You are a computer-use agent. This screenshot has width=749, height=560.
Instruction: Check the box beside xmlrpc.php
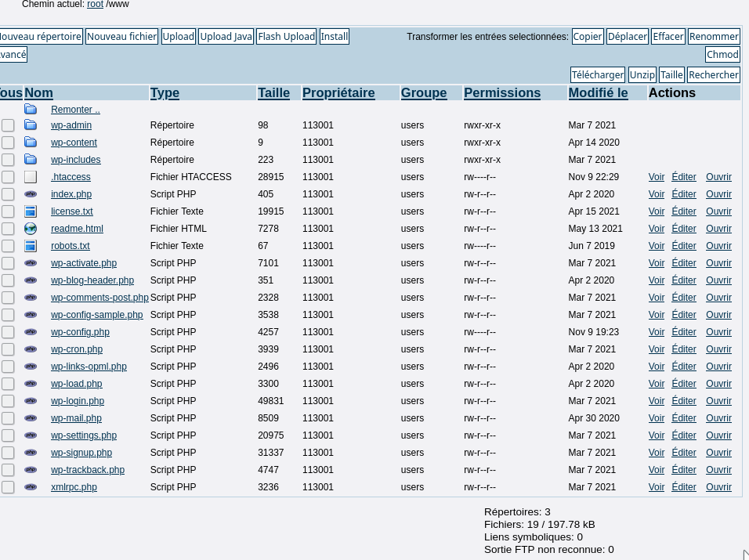coord(8,487)
